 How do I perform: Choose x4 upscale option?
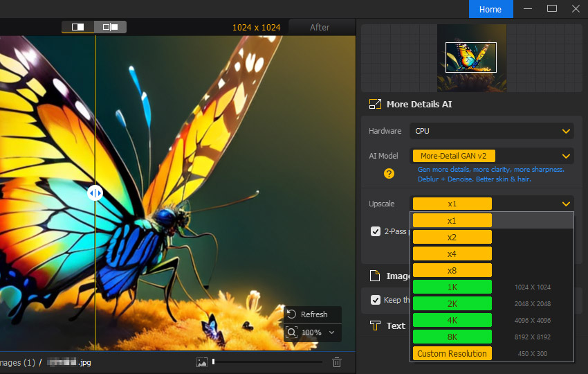pyautogui.click(x=452, y=254)
